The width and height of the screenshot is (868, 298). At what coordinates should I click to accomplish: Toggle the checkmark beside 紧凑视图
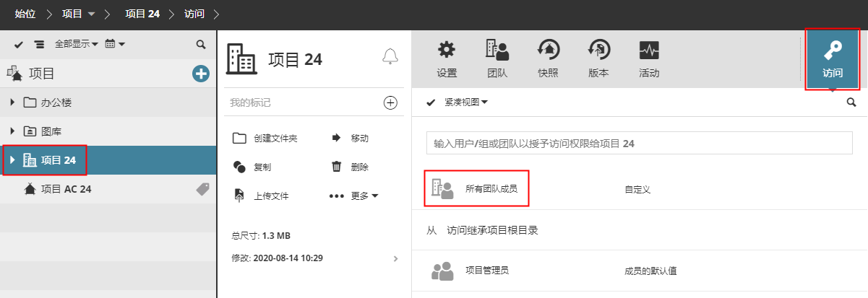pos(431,102)
